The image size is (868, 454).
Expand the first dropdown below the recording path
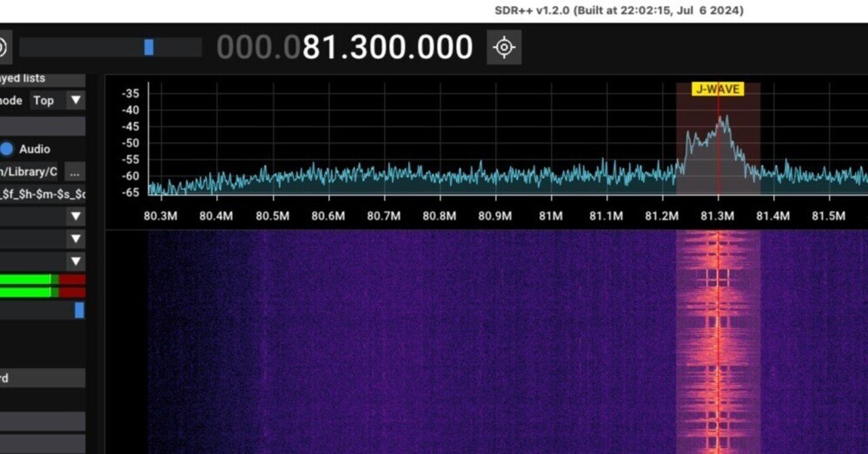pyautogui.click(x=75, y=216)
